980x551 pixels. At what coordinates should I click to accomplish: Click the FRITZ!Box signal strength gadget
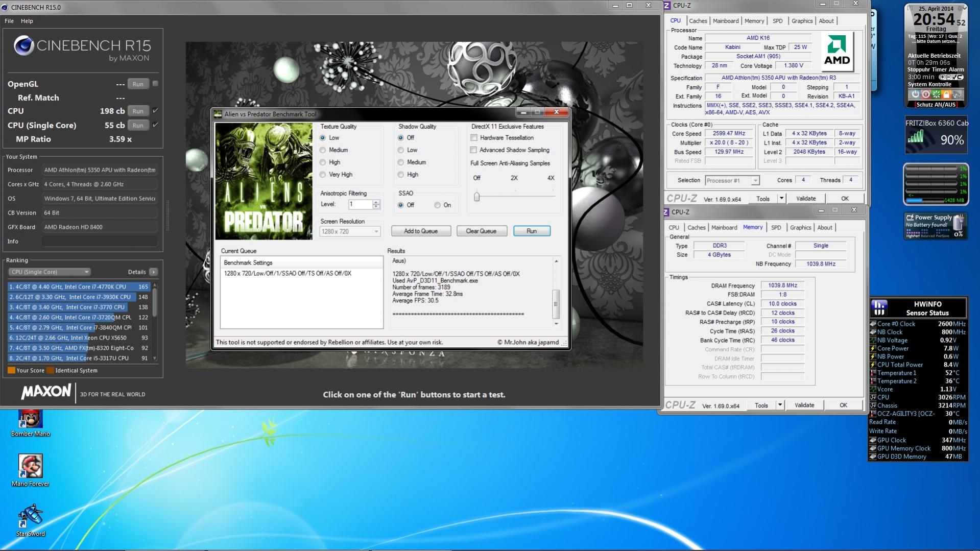pos(936,135)
